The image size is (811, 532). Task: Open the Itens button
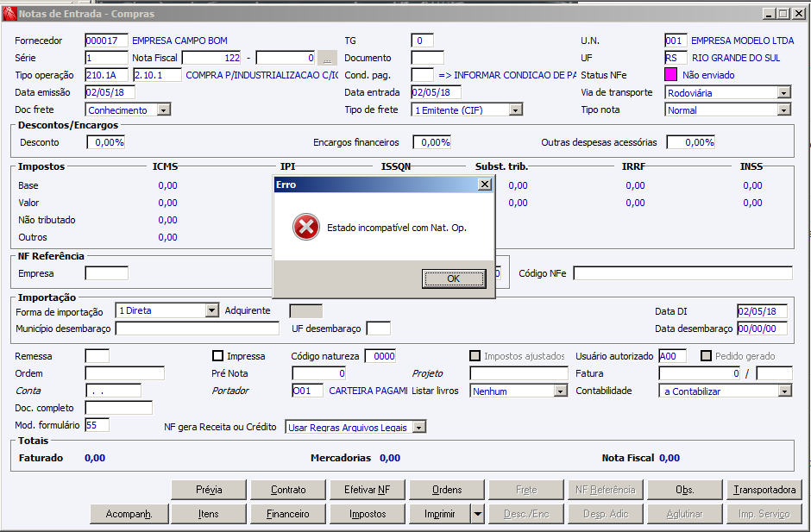pyautogui.click(x=209, y=514)
